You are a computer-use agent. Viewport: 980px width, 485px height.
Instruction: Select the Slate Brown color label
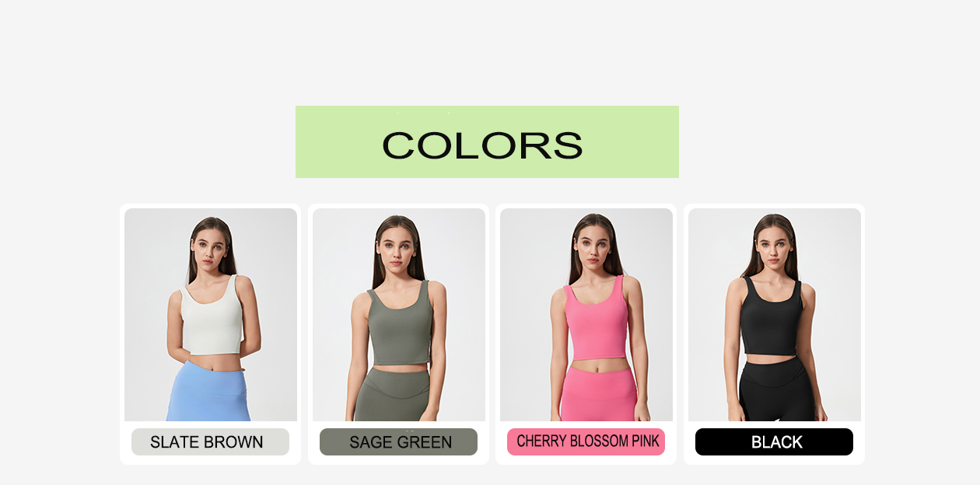click(210, 441)
